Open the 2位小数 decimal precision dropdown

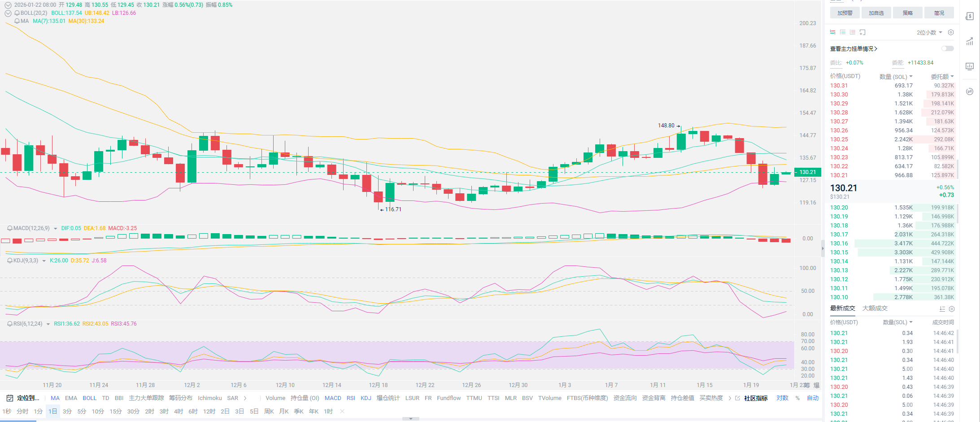point(929,32)
